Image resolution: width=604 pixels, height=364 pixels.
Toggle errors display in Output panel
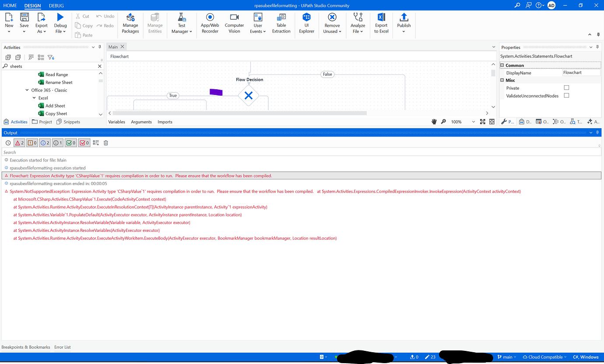click(x=19, y=143)
